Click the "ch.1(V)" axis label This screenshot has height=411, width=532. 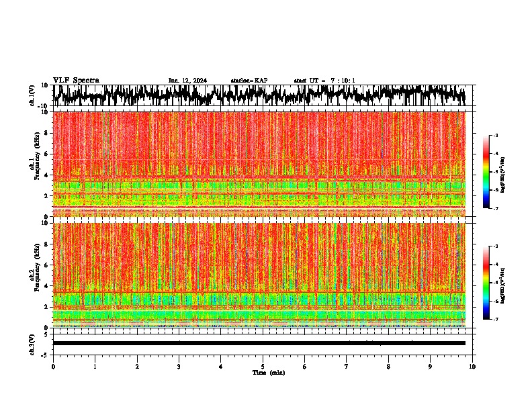tap(32, 95)
